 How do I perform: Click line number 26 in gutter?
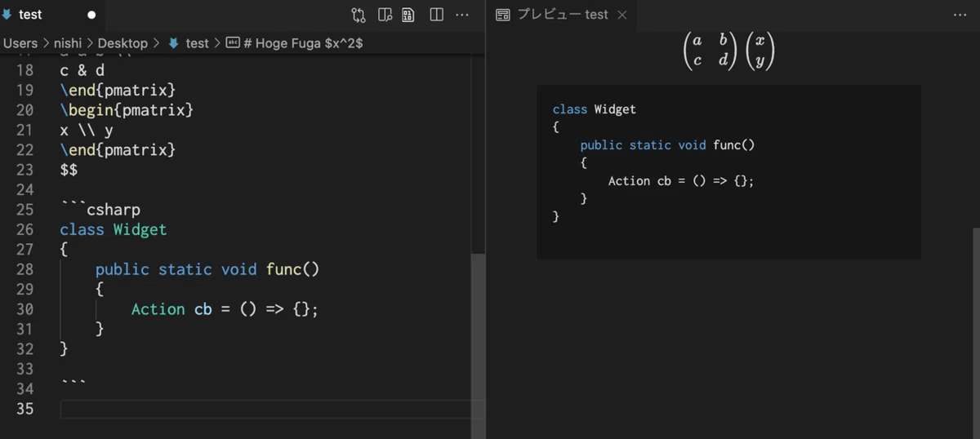(x=24, y=229)
